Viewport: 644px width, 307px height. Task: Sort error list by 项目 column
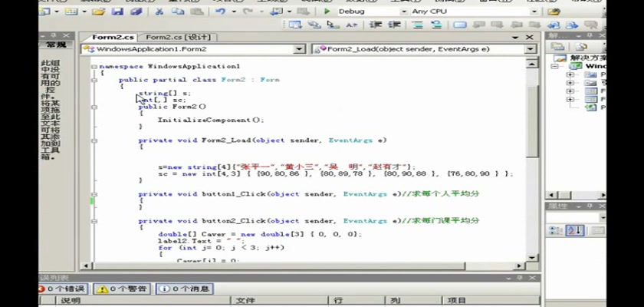pyautogui.click(x=491, y=301)
